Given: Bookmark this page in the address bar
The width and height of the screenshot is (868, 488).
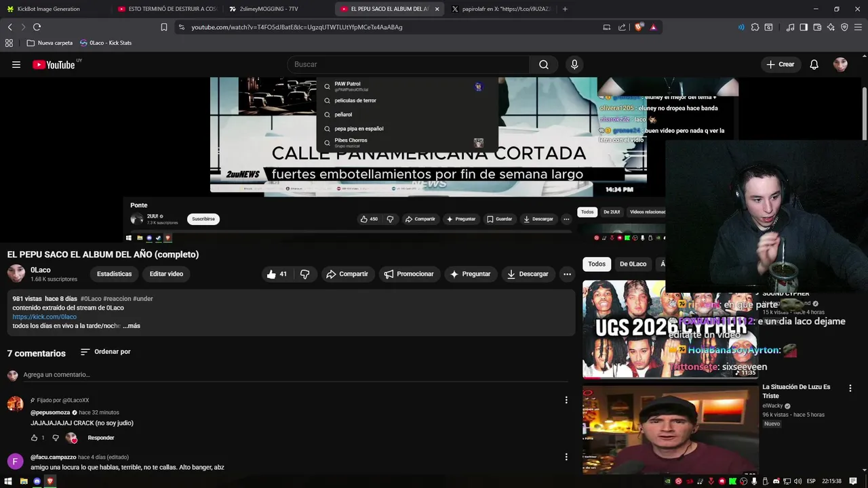Looking at the screenshot, I should 163,27.
